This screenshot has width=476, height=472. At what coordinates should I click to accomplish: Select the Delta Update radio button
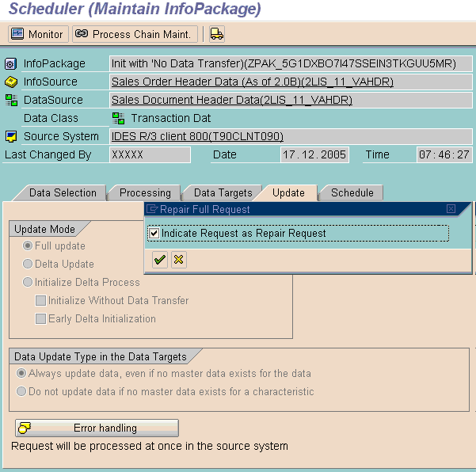(x=28, y=264)
